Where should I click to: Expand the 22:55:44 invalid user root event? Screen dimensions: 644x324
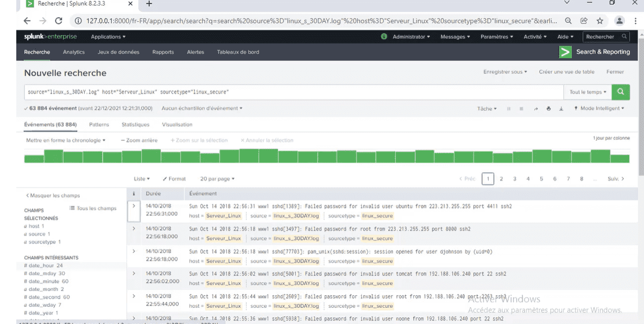click(134, 296)
